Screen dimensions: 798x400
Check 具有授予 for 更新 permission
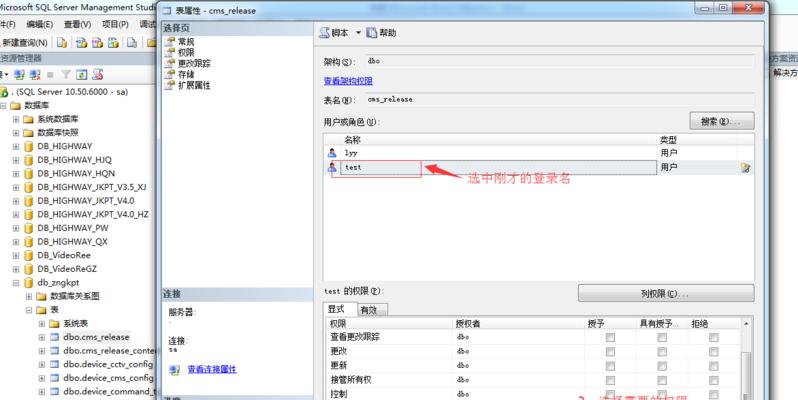click(662, 366)
